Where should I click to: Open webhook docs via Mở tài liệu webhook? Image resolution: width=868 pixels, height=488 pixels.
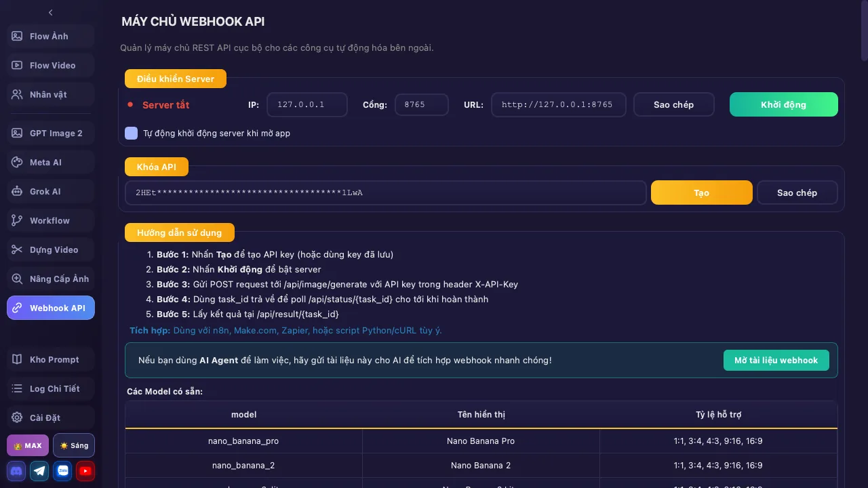776,361
